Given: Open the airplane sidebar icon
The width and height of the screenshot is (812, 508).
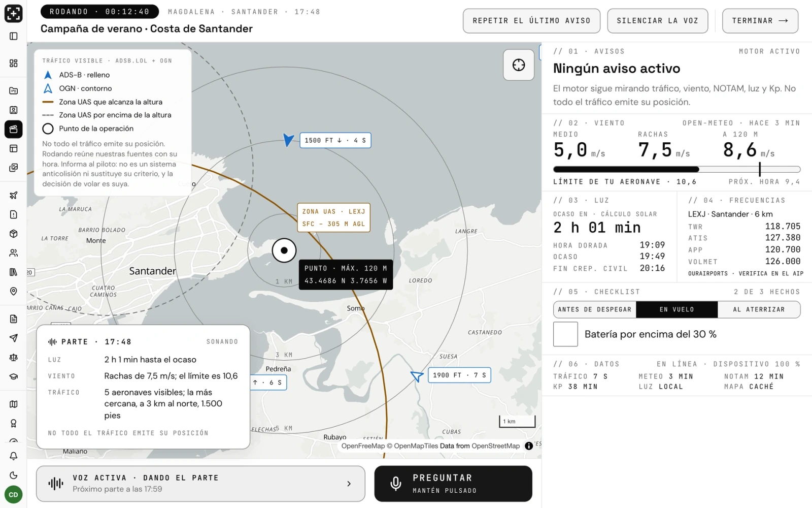Looking at the screenshot, I should 14,195.
